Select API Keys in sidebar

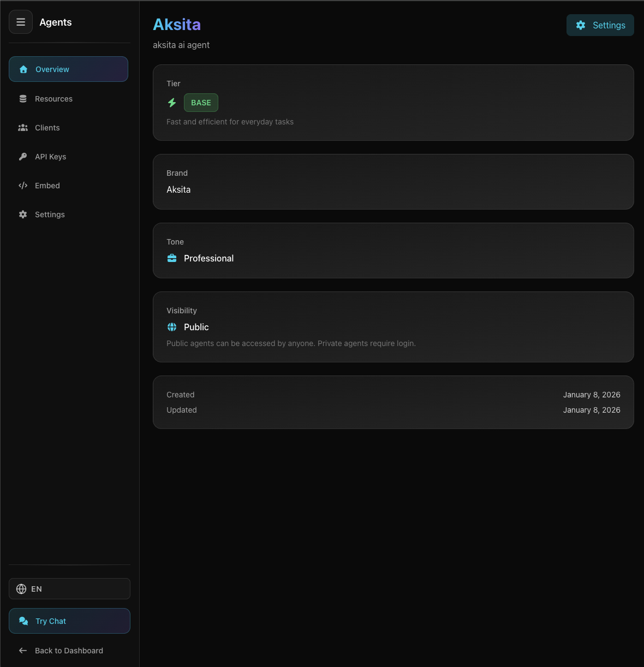coord(50,157)
